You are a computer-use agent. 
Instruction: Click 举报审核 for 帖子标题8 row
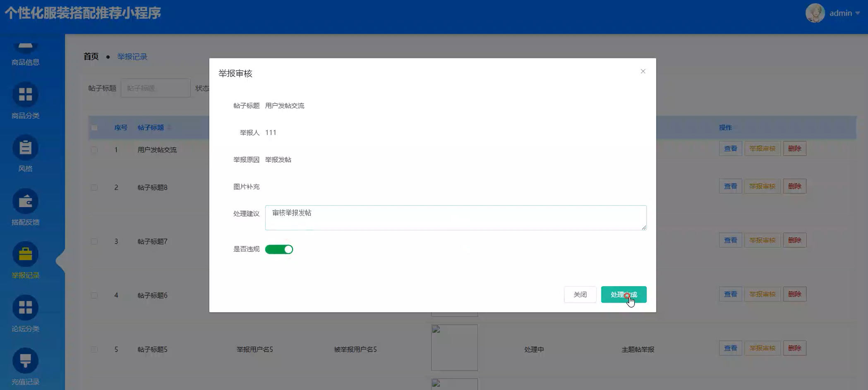[762, 186]
